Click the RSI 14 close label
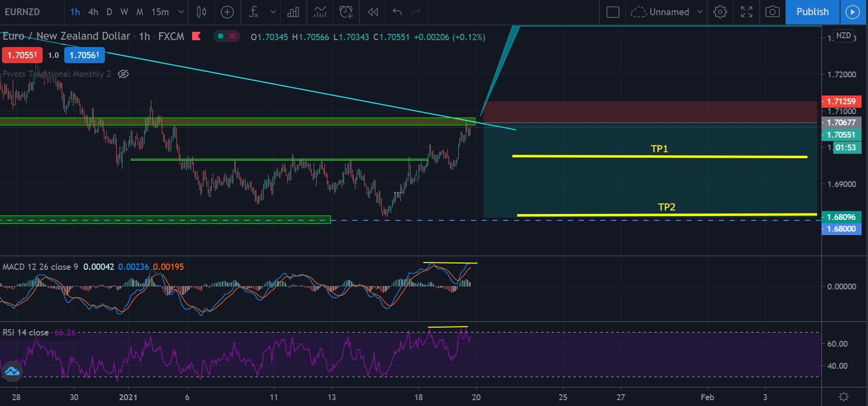 pyautogui.click(x=25, y=333)
